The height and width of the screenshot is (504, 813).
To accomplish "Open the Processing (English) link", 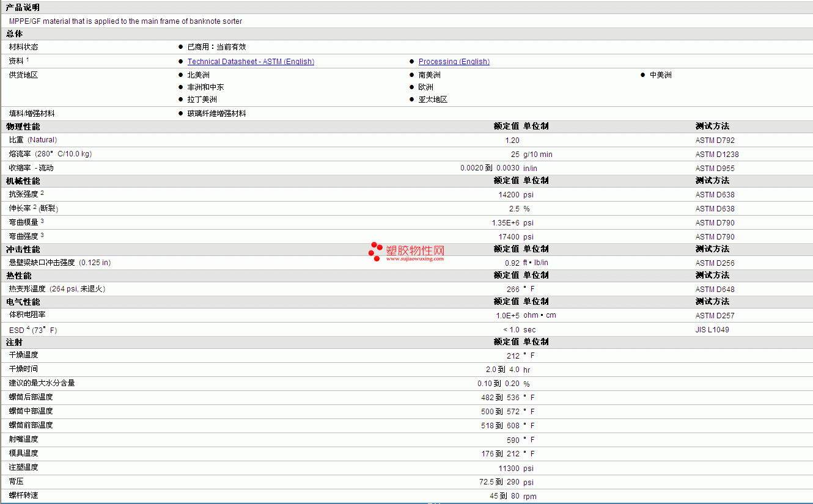I will point(454,62).
